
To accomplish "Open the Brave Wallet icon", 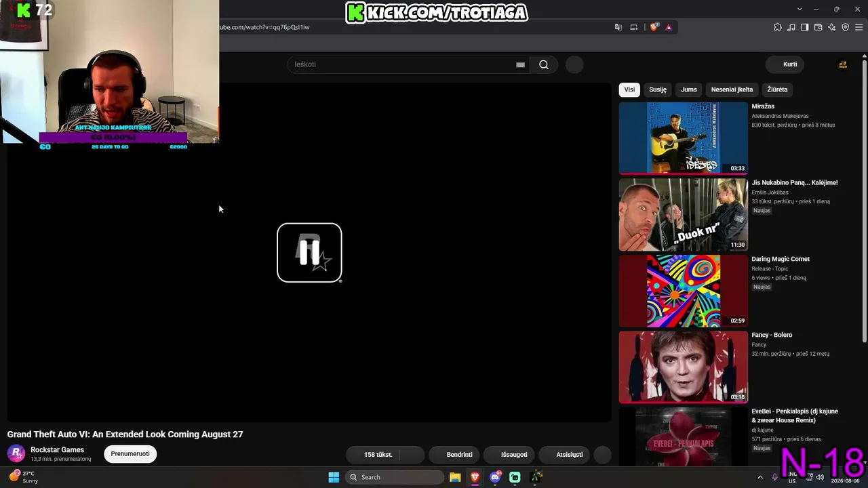I will pyautogui.click(x=818, y=27).
